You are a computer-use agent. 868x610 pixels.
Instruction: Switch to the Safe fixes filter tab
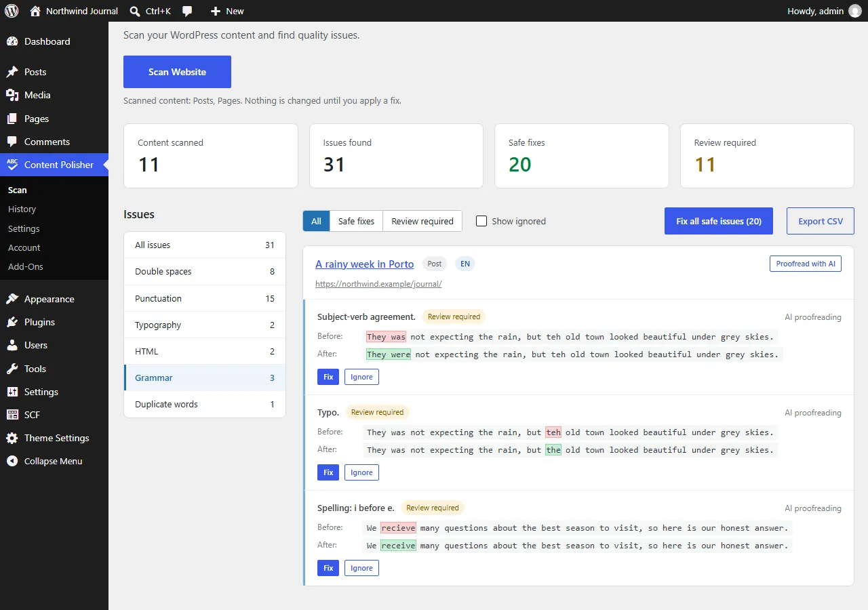pyautogui.click(x=356, y=221)
